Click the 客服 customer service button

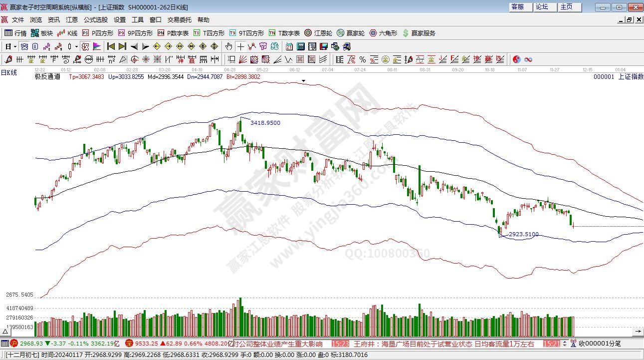tap(518, 7)
